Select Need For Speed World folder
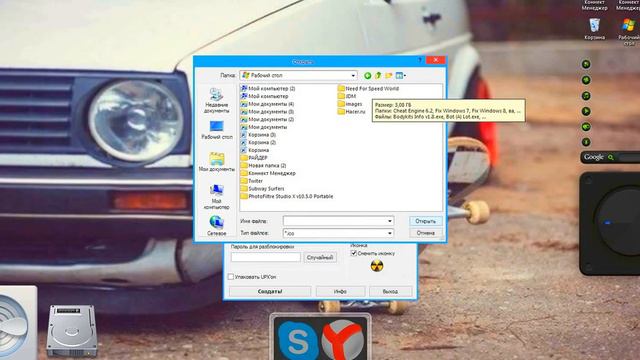Screen dimensions: 640x360 pyautogui.click(x=368, y=89)
